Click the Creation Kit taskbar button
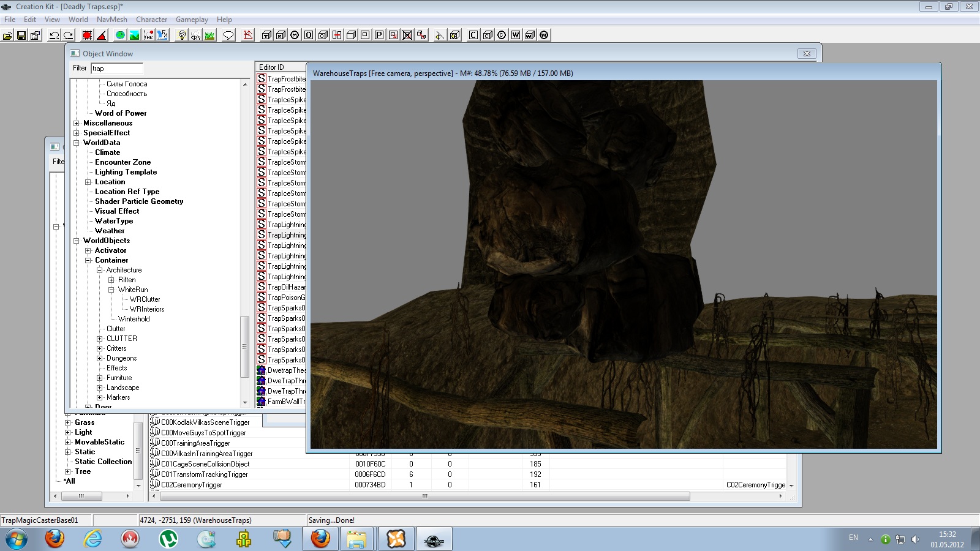The height and width of the screenshot is (551, 980). tap(434, 539)
